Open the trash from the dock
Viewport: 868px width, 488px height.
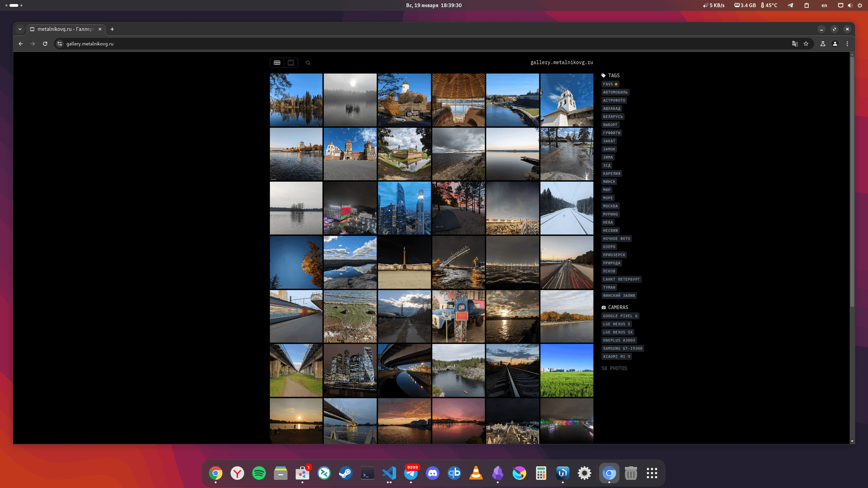(631, 473)
